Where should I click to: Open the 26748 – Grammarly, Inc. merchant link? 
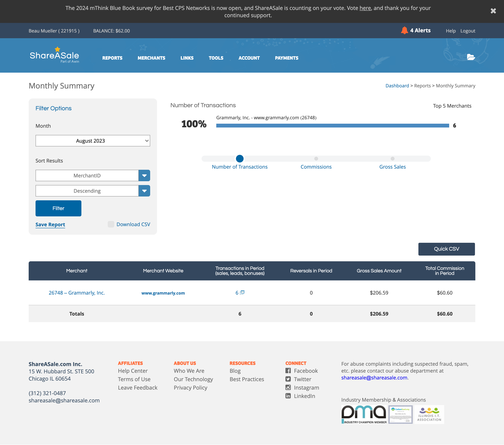(x=77, y=292)
